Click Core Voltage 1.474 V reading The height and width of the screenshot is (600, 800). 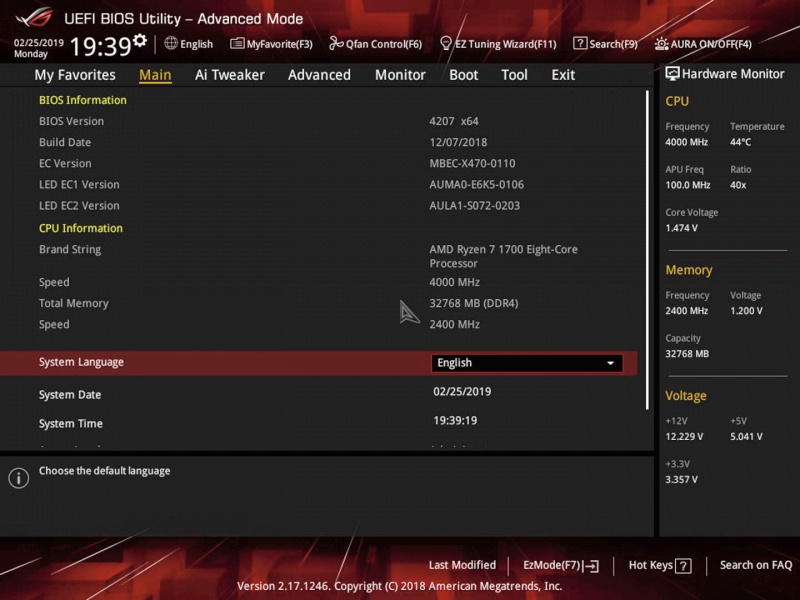(681, 228)
